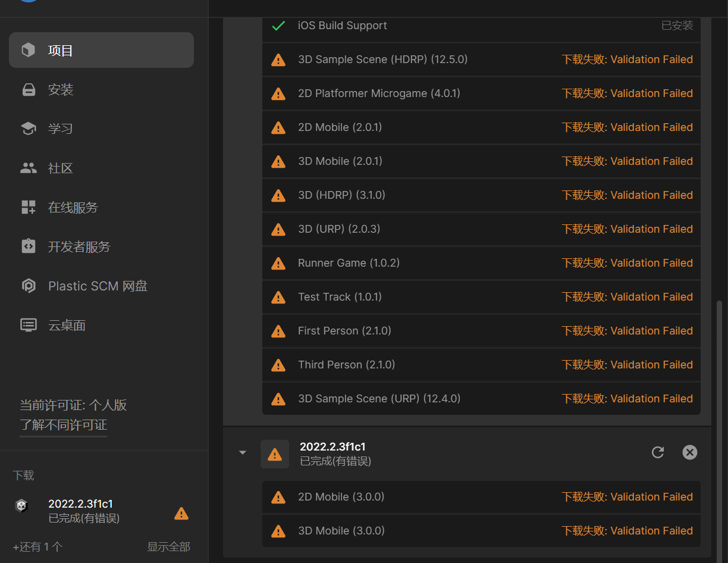Click the Third Person (2.1.0) label
The width and height of the screenshot is (728, 563).
click(x=346, y=365)
